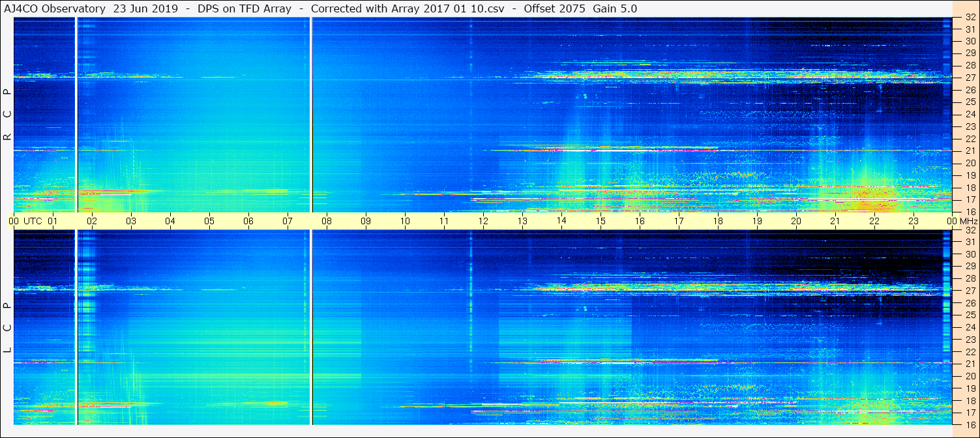Viewport: 980px width, 438px height.
Task: Click the 32 MHz tick in LCP panel
Action: [970, 230]
